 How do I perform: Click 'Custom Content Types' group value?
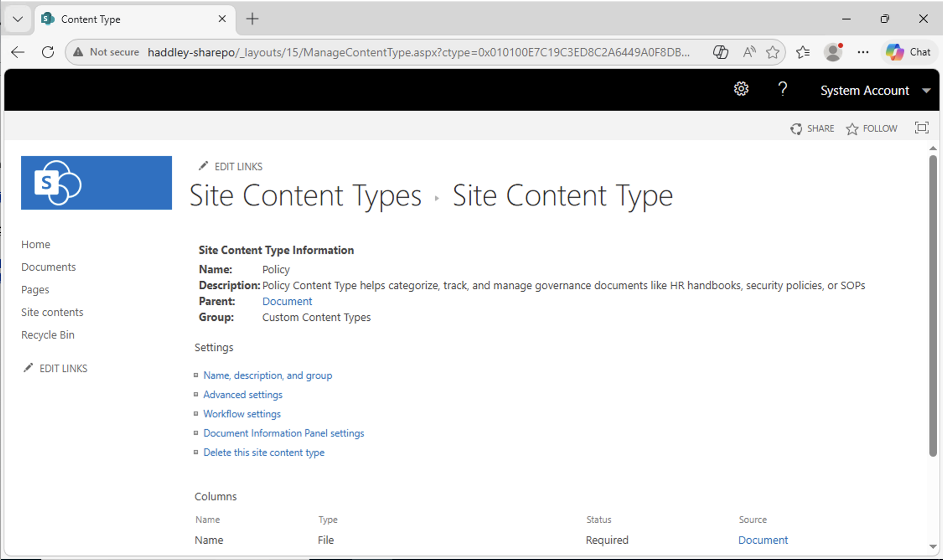316,317
